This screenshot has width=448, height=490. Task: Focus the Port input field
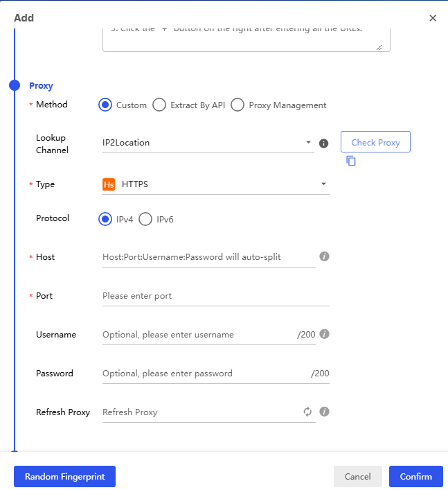click(x=216, y=296)
